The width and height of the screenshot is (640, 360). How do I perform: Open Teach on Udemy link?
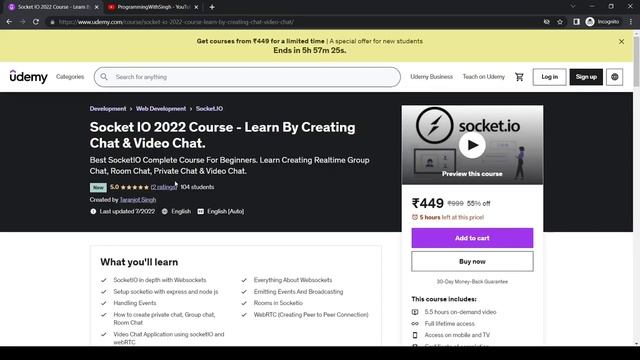tap(484, 77)
